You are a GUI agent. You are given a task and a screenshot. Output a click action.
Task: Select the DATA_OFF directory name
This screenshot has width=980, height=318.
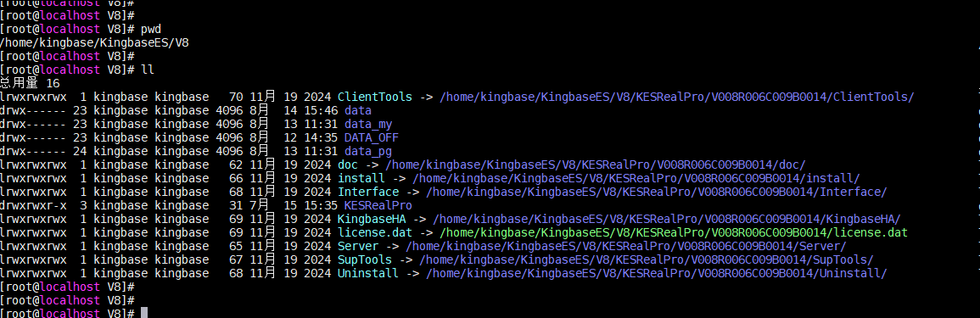(x=372, y=137)
